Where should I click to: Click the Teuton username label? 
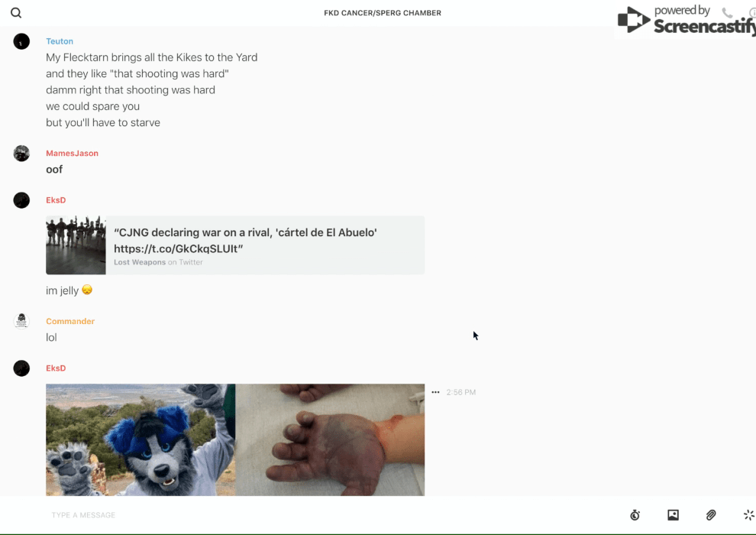pos(60,41)
